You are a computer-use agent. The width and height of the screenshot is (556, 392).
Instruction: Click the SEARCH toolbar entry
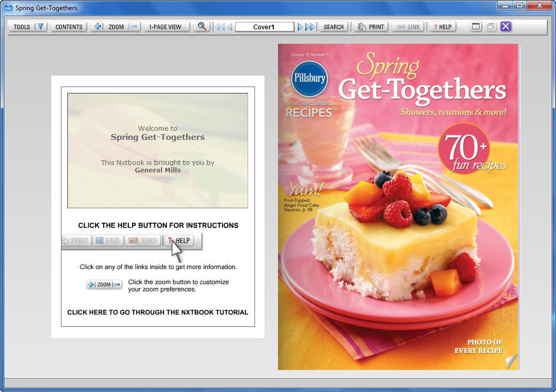pos(333,26)
